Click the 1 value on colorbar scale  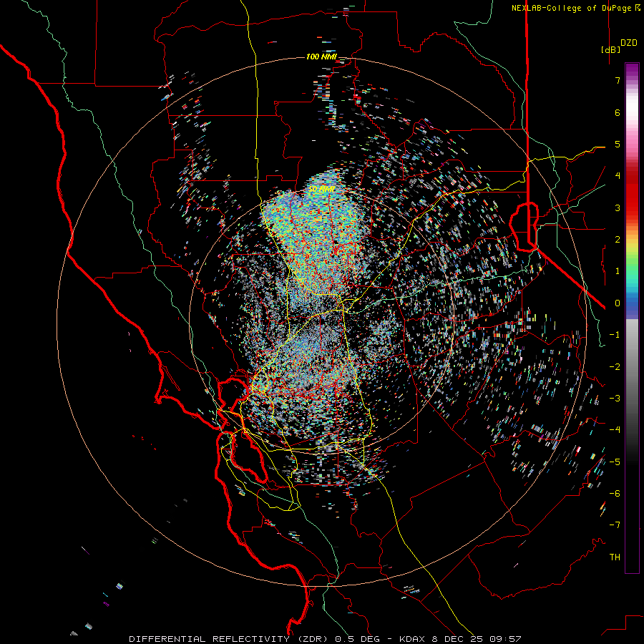[x=618, y=271]
